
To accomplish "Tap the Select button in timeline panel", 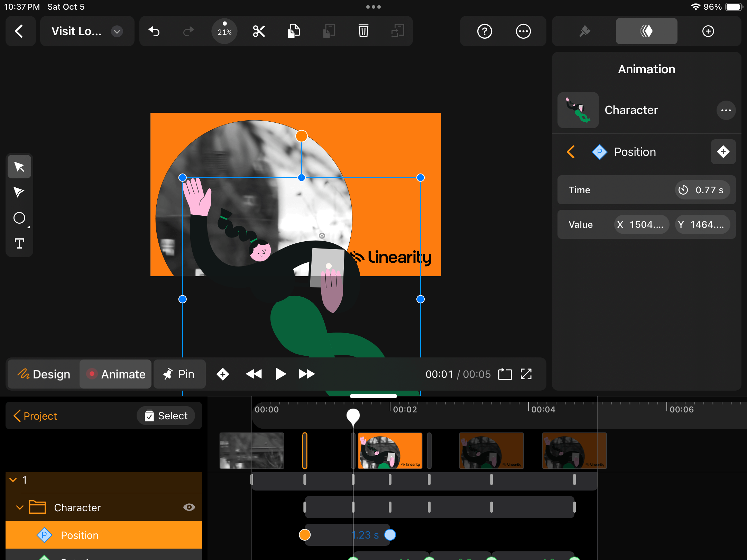I will [166, 416].
